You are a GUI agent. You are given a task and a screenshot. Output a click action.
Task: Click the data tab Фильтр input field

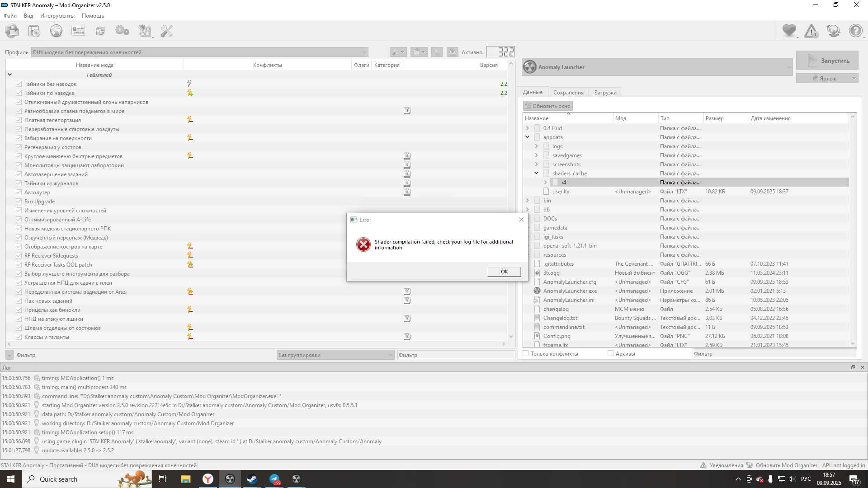774,353
